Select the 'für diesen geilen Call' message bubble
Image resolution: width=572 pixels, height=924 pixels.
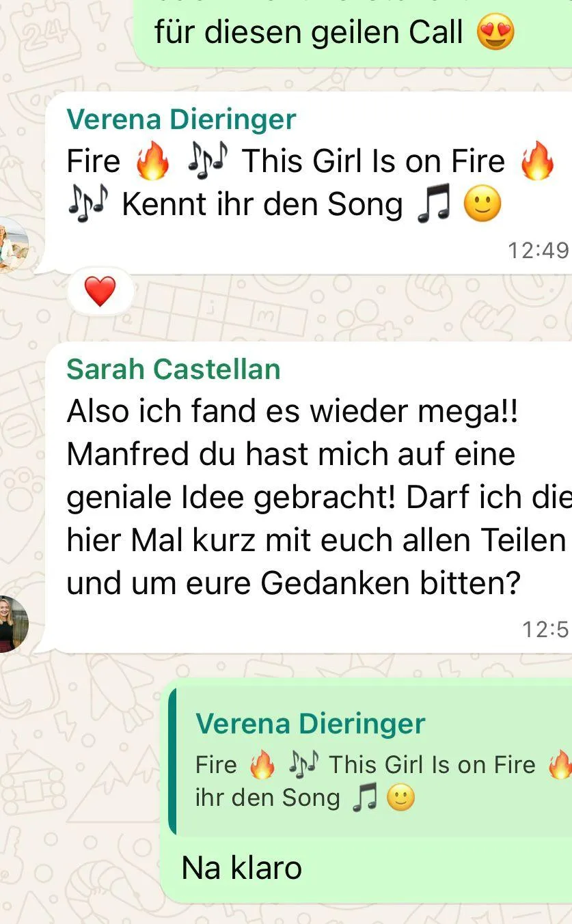point(351,32)
